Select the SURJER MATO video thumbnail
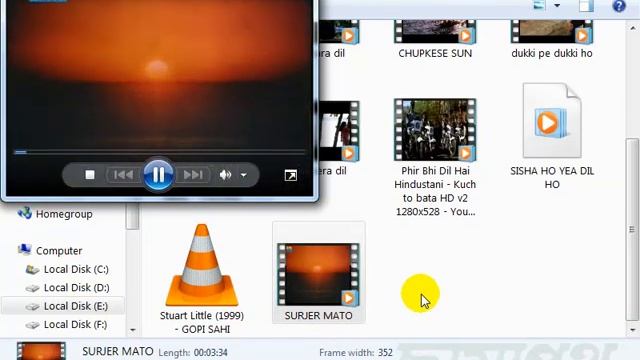Viewport: 640px width, 360px height. tap(318, 274)
